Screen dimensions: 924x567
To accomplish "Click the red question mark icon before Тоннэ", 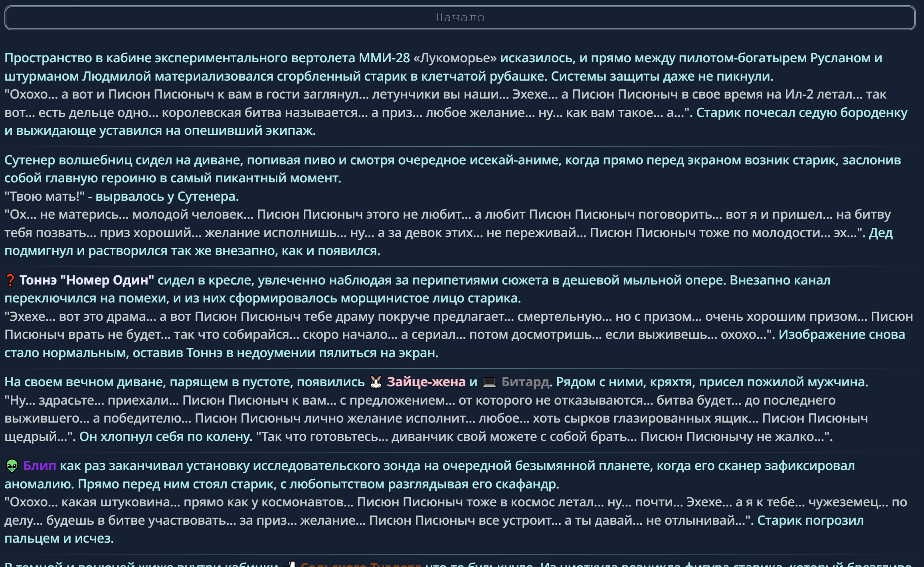I will coord(10,280).
